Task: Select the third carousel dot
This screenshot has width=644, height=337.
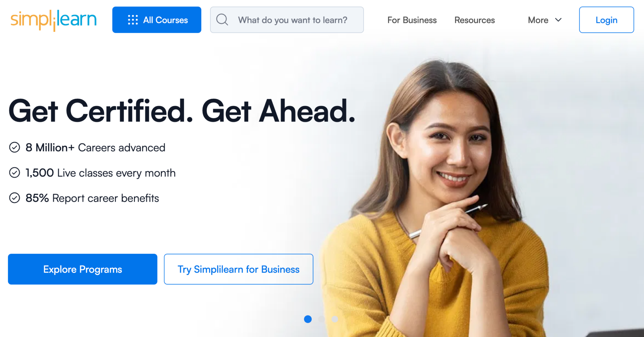Action: pos(335,319)
